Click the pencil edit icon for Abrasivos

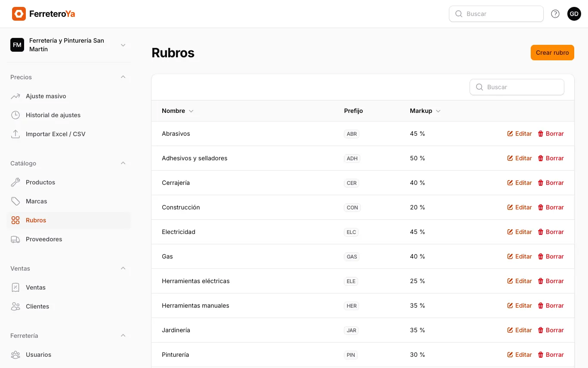click(x=510, y=134)
